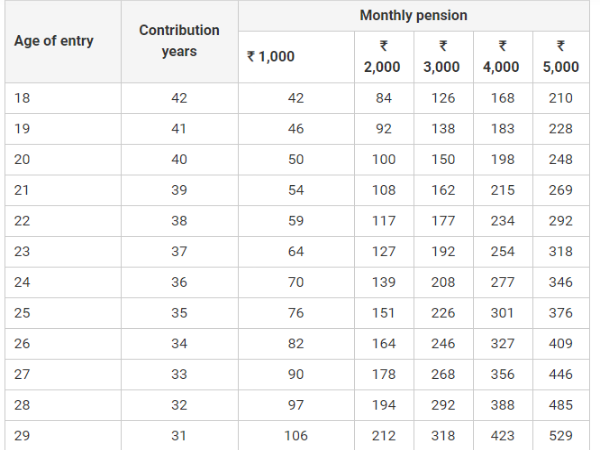Click the 210 value for age 18
600x450 pixels.
coord(561,98)
